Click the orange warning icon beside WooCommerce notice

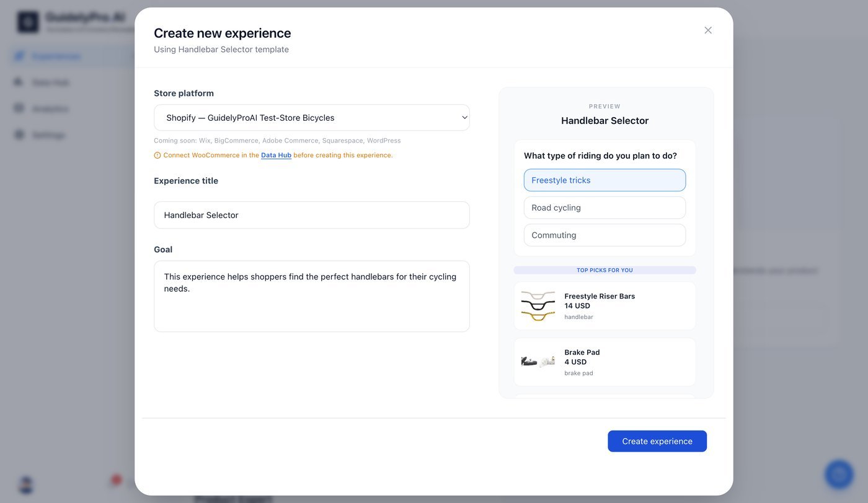[157, 155]
